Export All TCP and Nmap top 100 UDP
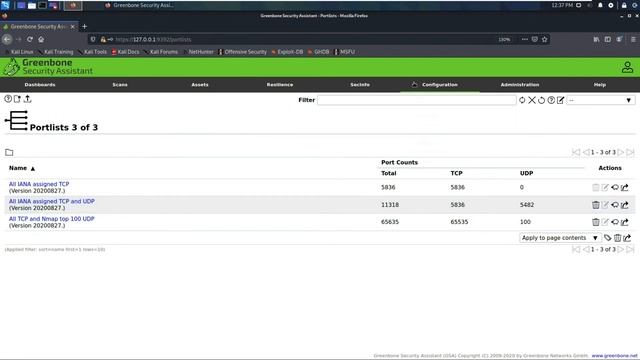The height and width of the screenshot is (360, 640). click(624, 222)
